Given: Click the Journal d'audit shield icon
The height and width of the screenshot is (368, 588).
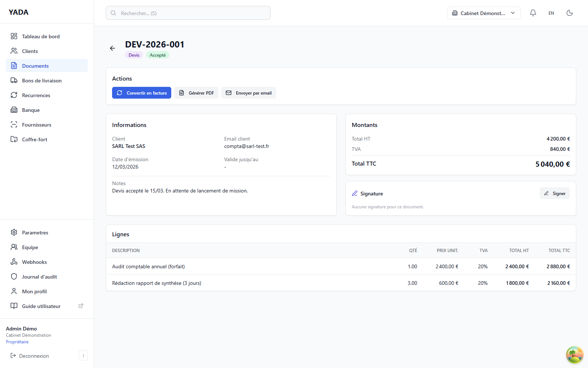Looking at the screenshot, I should coord(14,276).
